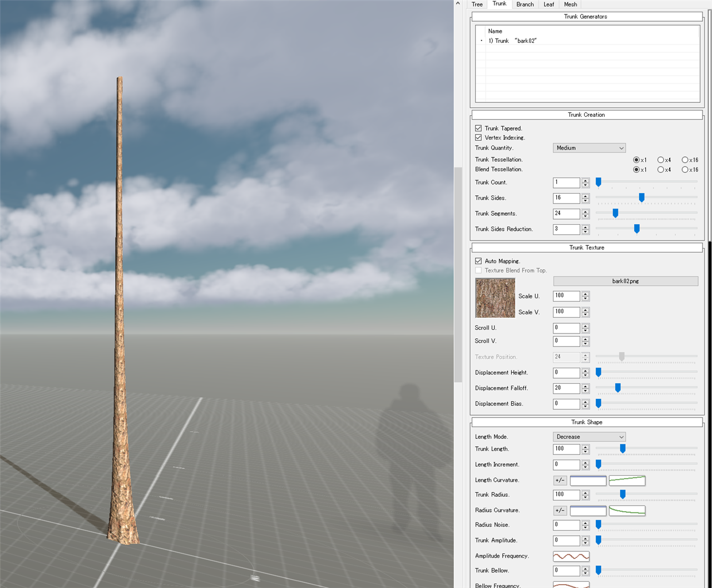Click the blue Length Curvature preview box
712x588 pixels.
coord(588,480)
